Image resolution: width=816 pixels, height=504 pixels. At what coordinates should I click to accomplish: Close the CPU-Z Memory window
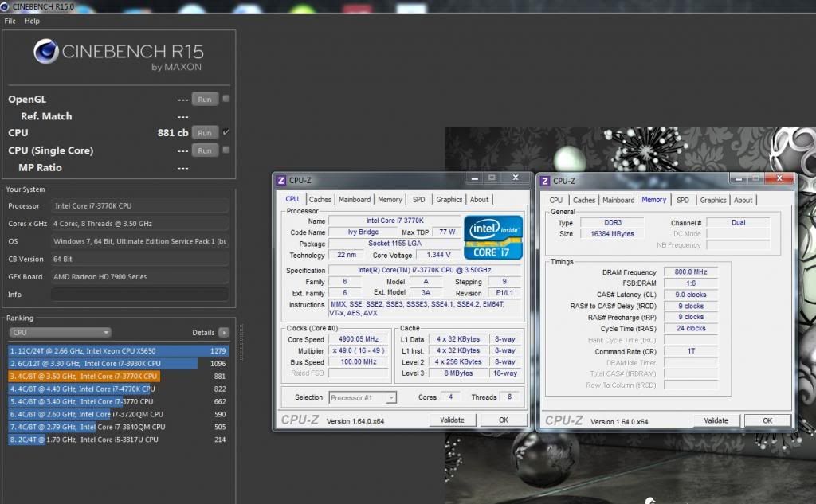779,178
